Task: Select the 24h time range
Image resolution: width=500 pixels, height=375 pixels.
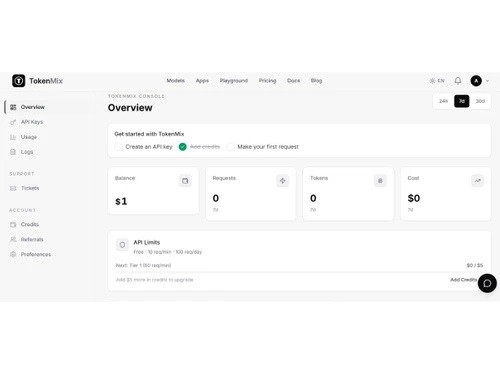Action: pos(443,101)
